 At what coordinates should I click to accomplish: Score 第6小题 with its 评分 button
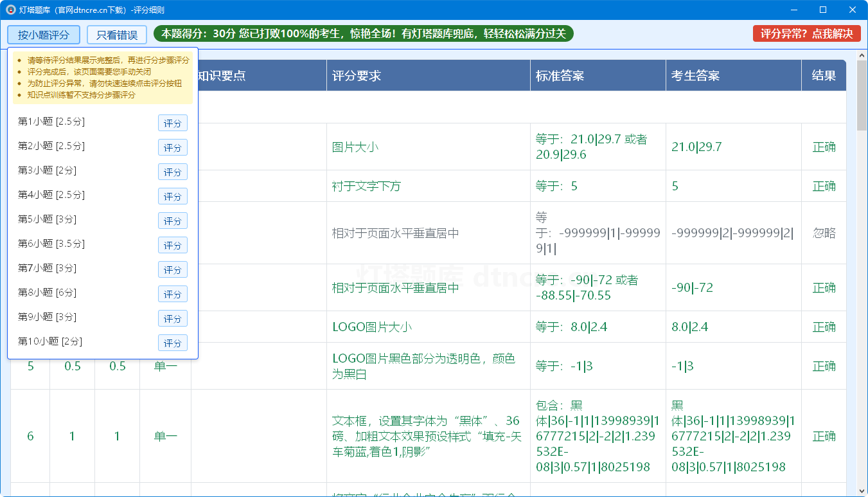173,246
